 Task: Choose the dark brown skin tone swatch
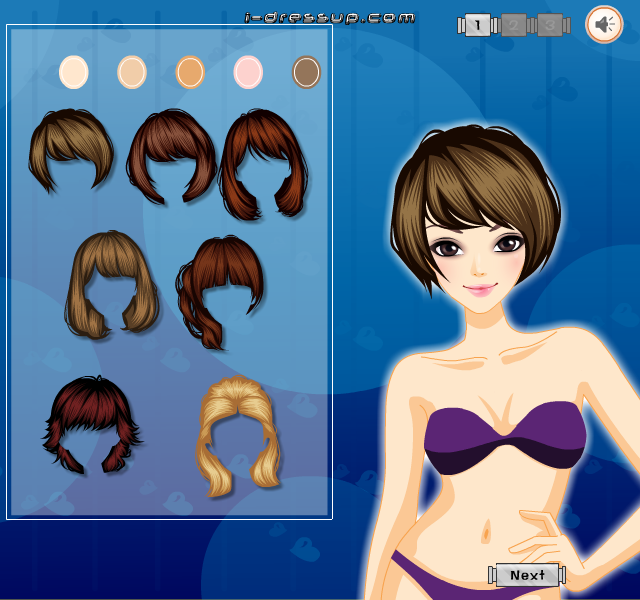point(307,72)
